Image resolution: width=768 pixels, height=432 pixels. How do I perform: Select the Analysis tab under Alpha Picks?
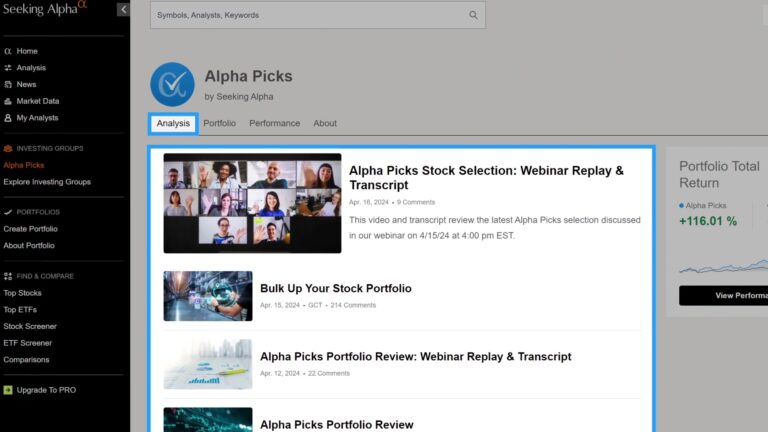(173, 123)
